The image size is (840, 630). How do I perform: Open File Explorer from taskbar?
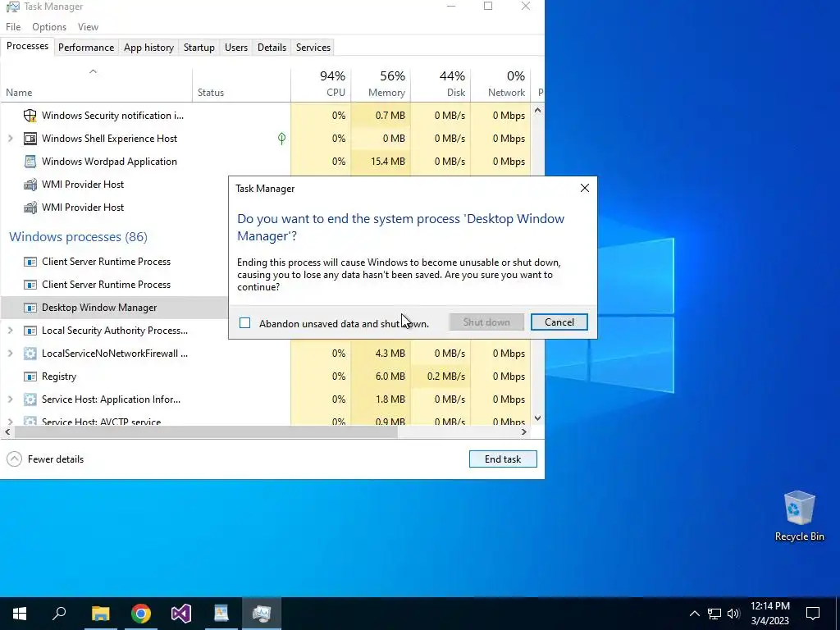(x=100, y=614)
